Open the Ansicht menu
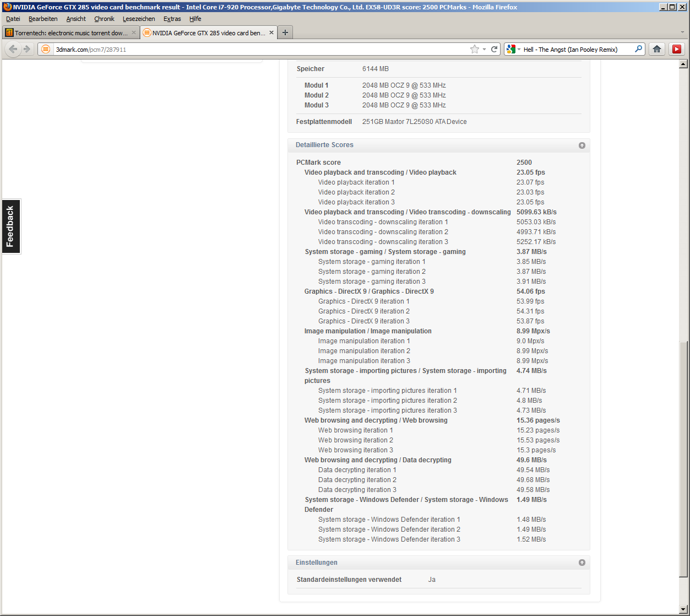 click(76, 19)
